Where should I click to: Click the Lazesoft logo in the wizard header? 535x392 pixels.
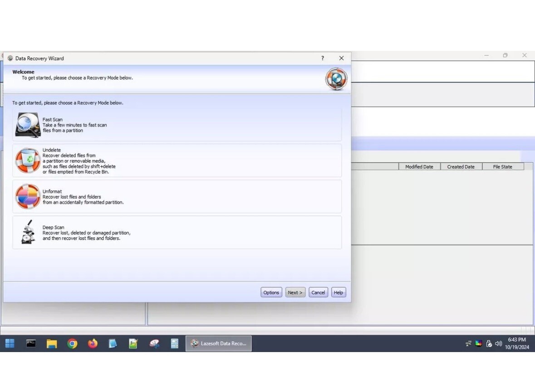[x=336, y=78]
